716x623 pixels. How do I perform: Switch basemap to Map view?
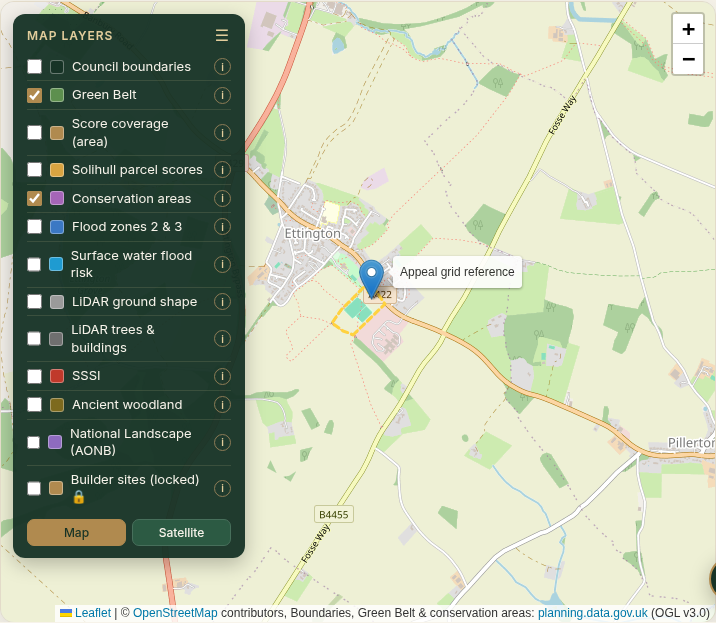(76, 533)
